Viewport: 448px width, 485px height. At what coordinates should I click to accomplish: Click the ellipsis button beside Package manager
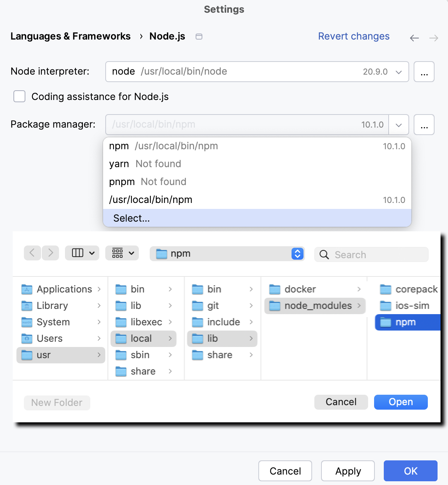pyautogui.click(x=424, y=125)
